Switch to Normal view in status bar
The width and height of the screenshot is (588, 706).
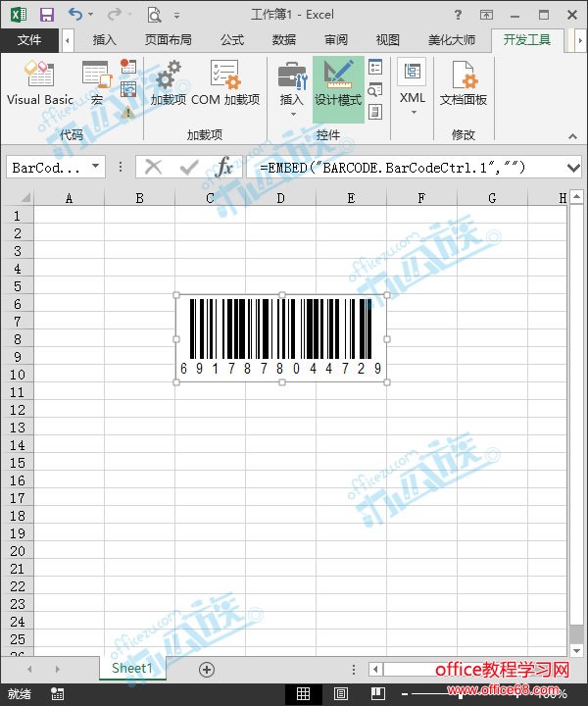click(x=303, y=694)
